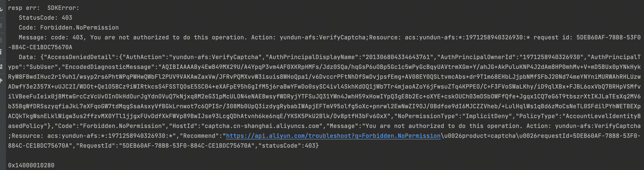Click the 0x14000010280 address at the bottom
Viewport: 644px width, 170px height.
pos(31,165)
